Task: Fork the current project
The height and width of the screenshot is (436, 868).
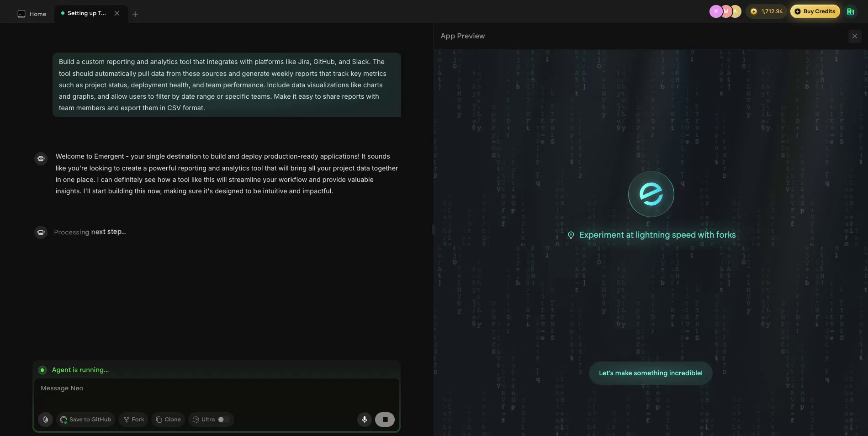Action: (x=133, y=420)
